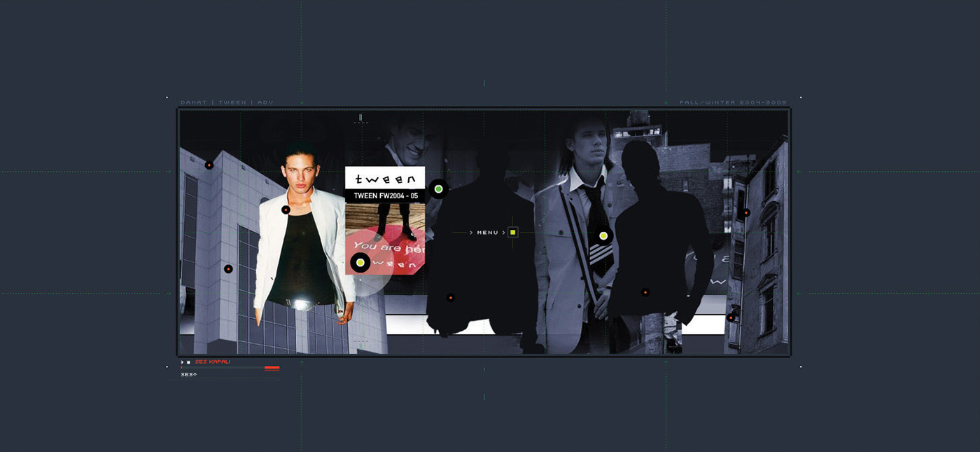Viewport: 980px width, 452px height.
Task: Click the red dot on the center silhouette
Action: (x=450, y=298)
